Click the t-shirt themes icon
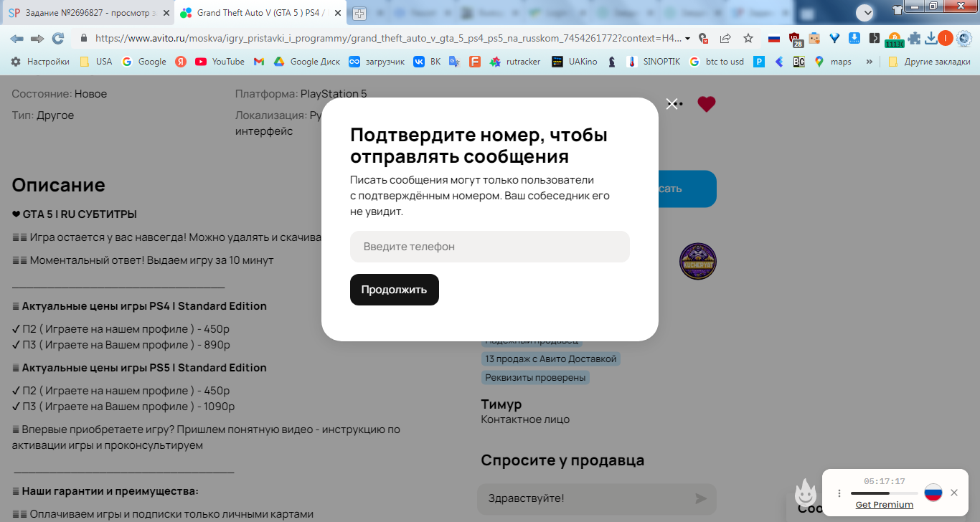980x522 pixels. (897, 10)
